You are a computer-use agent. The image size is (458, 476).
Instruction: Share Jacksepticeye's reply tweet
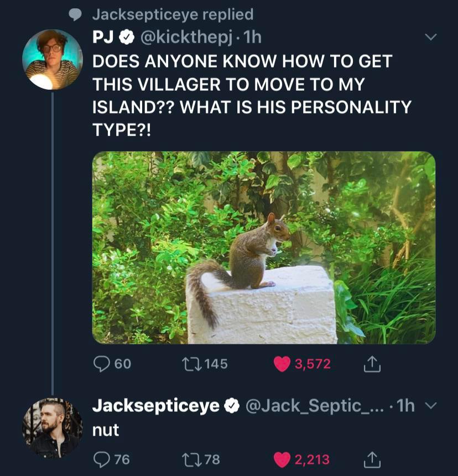[372, 459]
